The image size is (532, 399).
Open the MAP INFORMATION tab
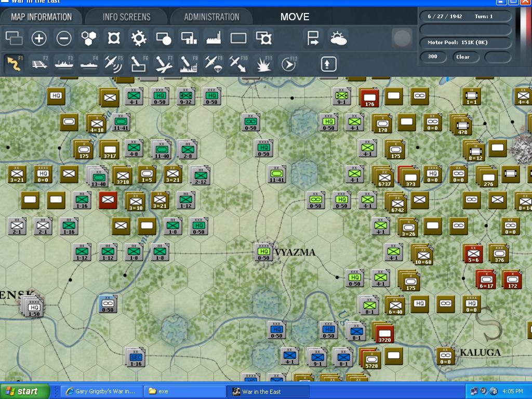click(42, 17)
